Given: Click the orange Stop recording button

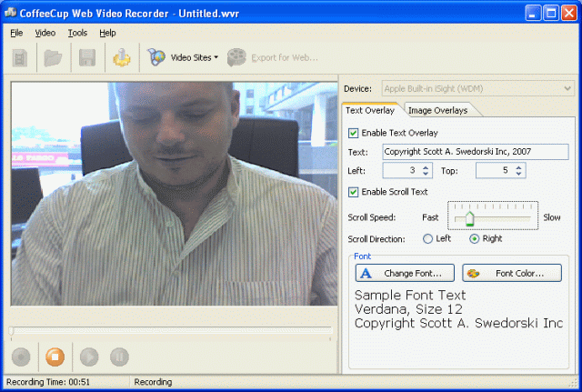Looking at the screenshot, I should [x=54, y=357].
